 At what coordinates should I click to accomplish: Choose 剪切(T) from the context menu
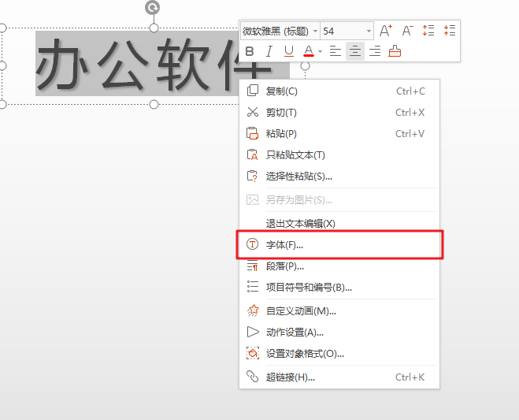[339, 112]
